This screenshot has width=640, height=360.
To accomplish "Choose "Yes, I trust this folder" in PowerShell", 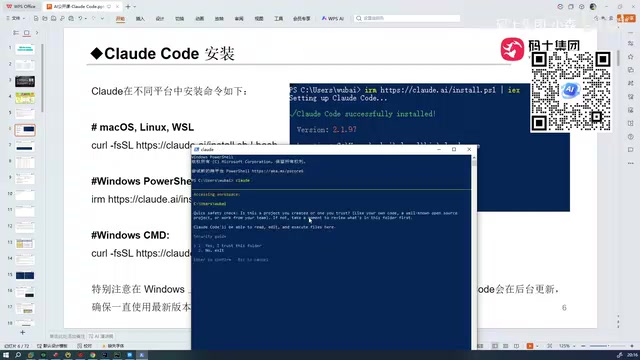I will 233,246.
